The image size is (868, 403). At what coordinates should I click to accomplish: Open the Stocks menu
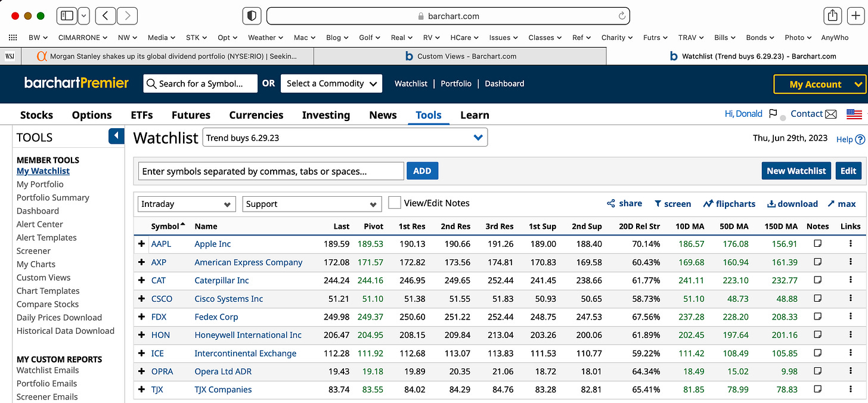[36, 115]
